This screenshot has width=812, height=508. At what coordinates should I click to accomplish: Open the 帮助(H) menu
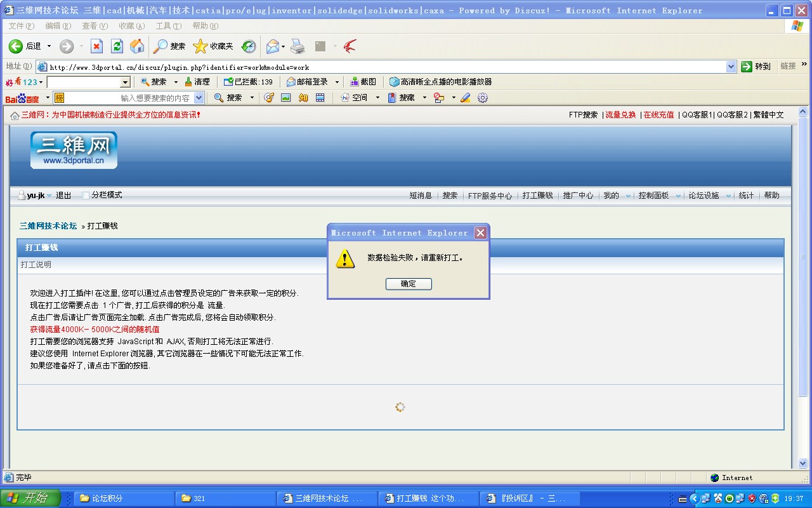(x=205, y=26)
